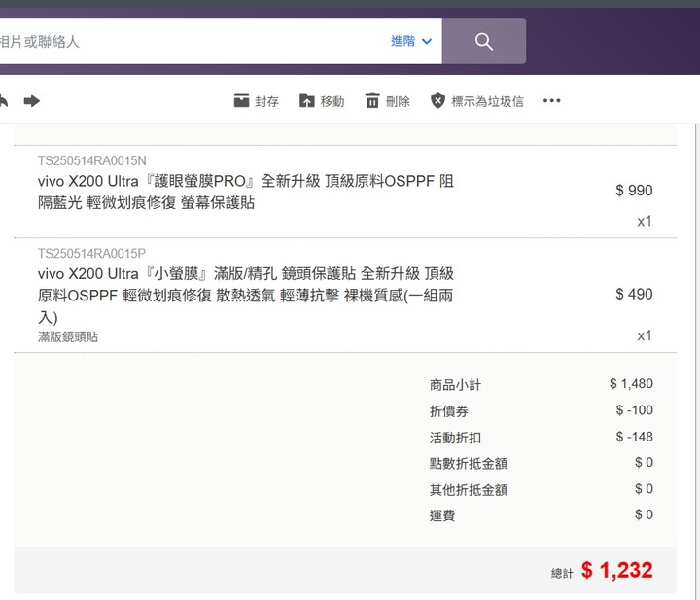The width and height of the screenshot is (700, 600).
Task: Click the magnifier search button
Action: pyautogui.click(x=484, y=42)
